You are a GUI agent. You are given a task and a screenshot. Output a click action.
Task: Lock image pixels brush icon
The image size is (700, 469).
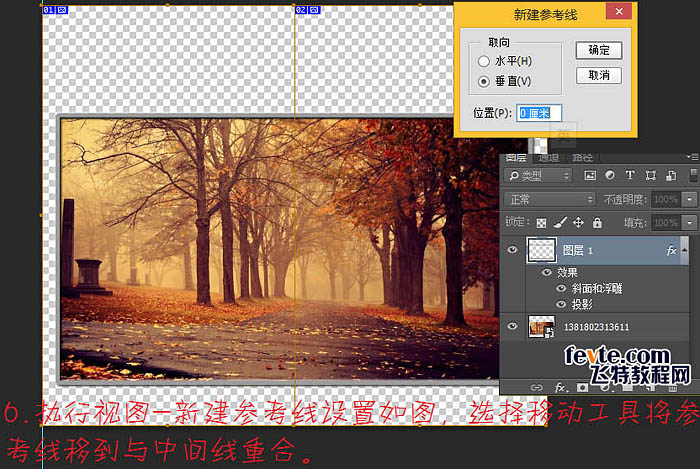[560, 222]
